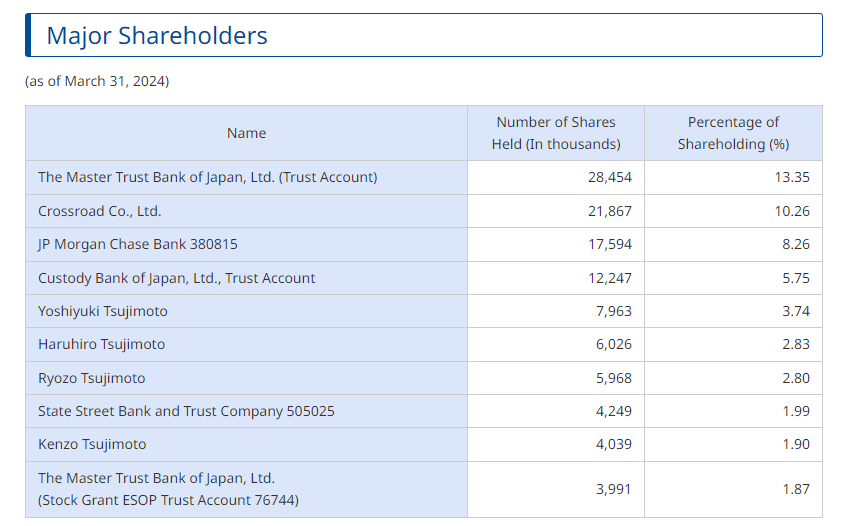The width and height of the screenshot is (844, 526).
Task: Select the Kenzo Tsujimoto name cell
Action: (x=247, y=444)
